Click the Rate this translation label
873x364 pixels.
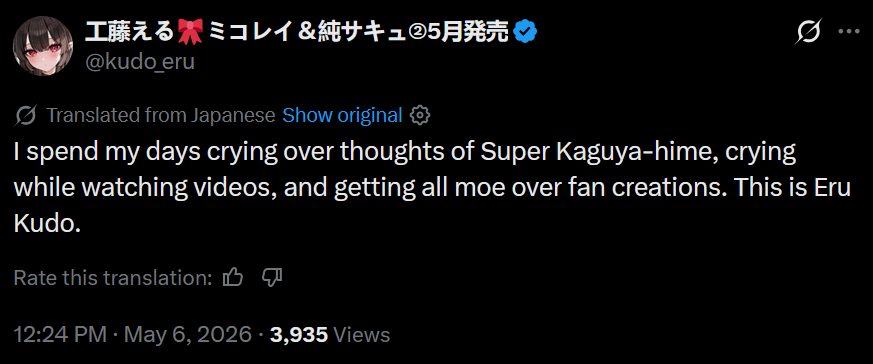[113, 277]
